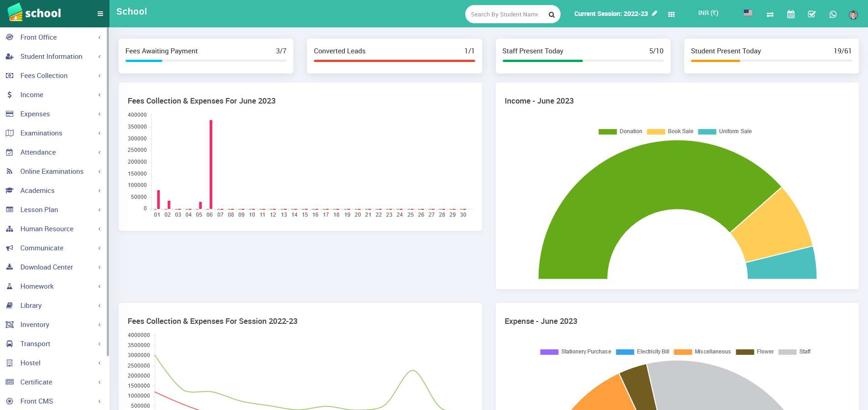Select Human Resource menu item
The image size is (868, 410).
pos(47,229)
